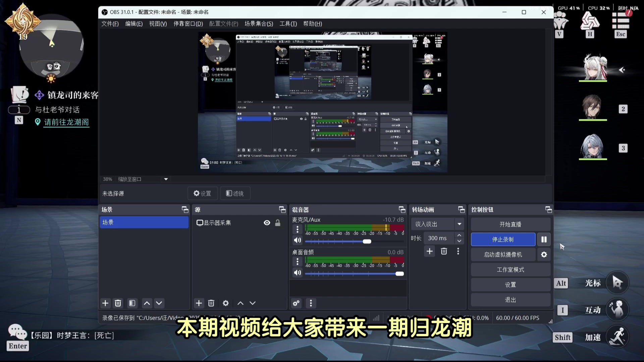Add a transition with plus icon
Screen dimensions: 644x362
(x=430, y=251)
